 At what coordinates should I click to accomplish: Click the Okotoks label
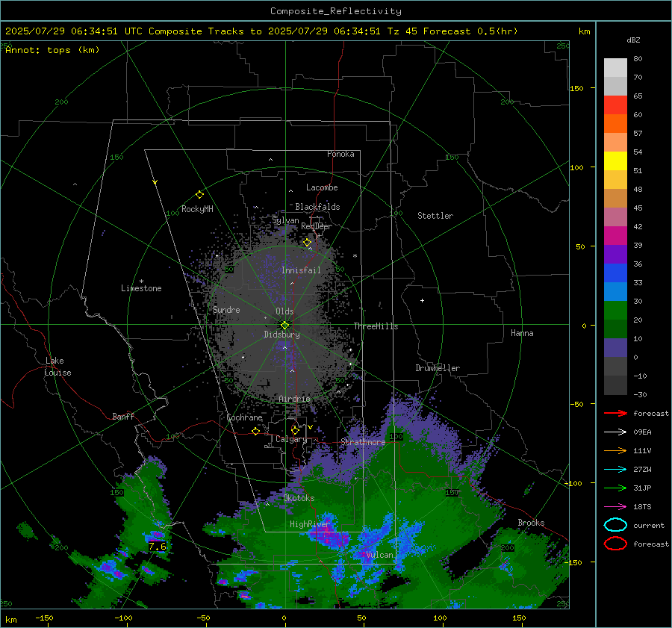pos(299,498)
